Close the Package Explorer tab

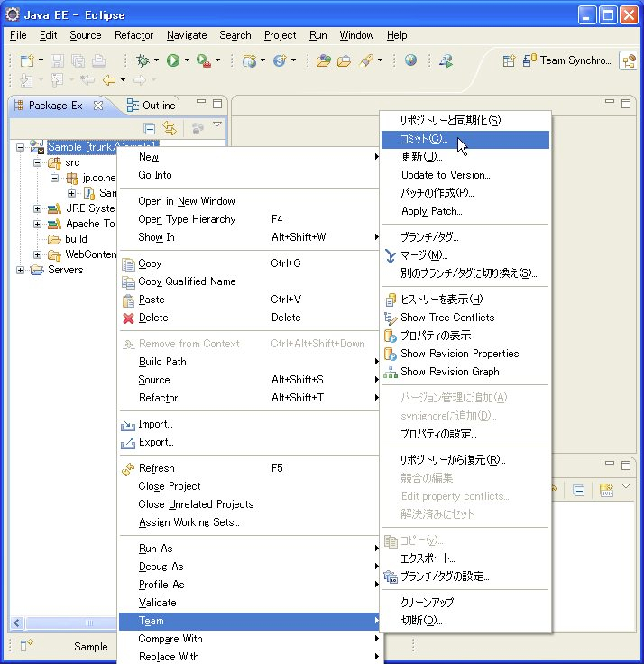click(x=97, y=105)
